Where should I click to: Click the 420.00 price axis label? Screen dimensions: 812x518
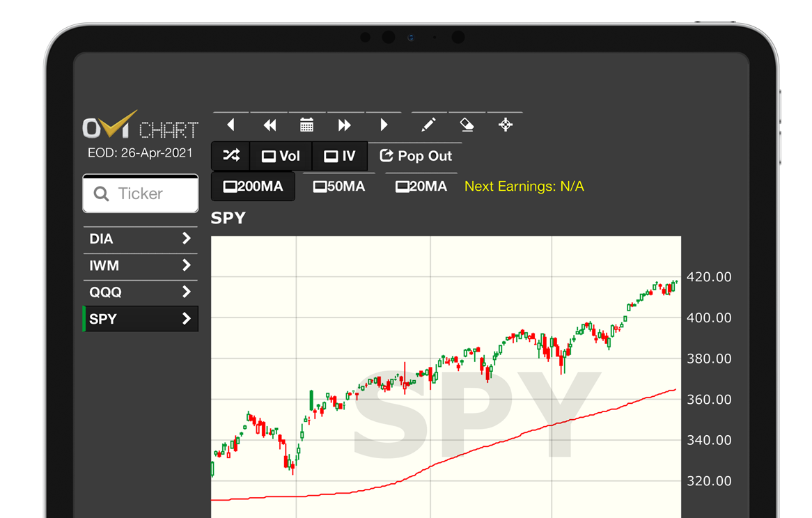[x=709, y=277]
